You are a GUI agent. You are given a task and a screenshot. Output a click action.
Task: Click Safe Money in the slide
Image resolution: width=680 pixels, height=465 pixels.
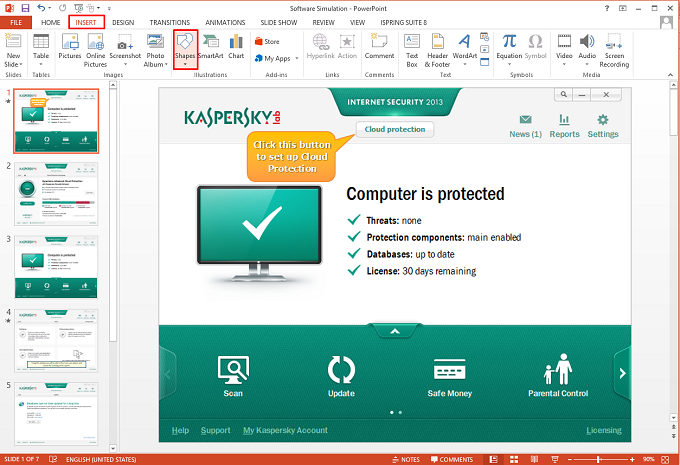tap(450, 377)
